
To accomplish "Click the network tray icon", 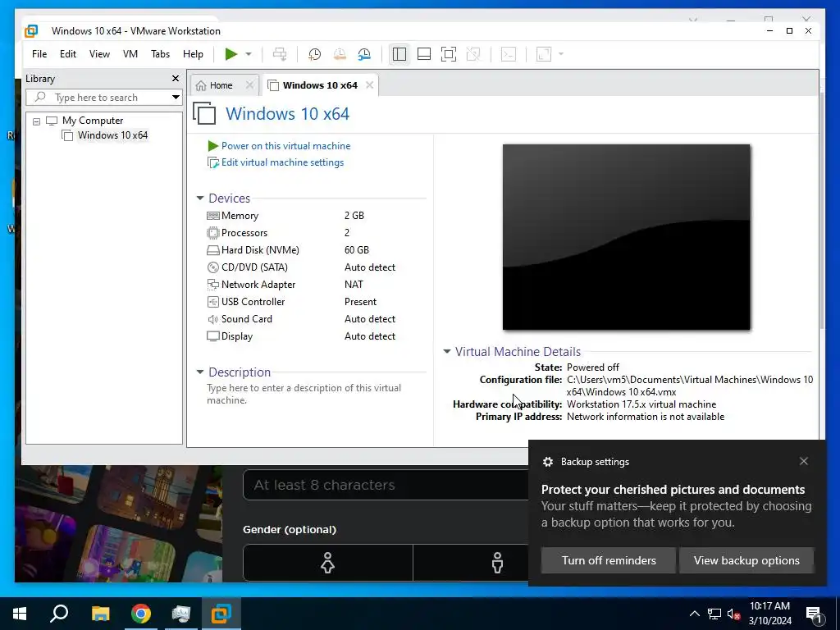I will pyautogui.click(x=714, y=614).
